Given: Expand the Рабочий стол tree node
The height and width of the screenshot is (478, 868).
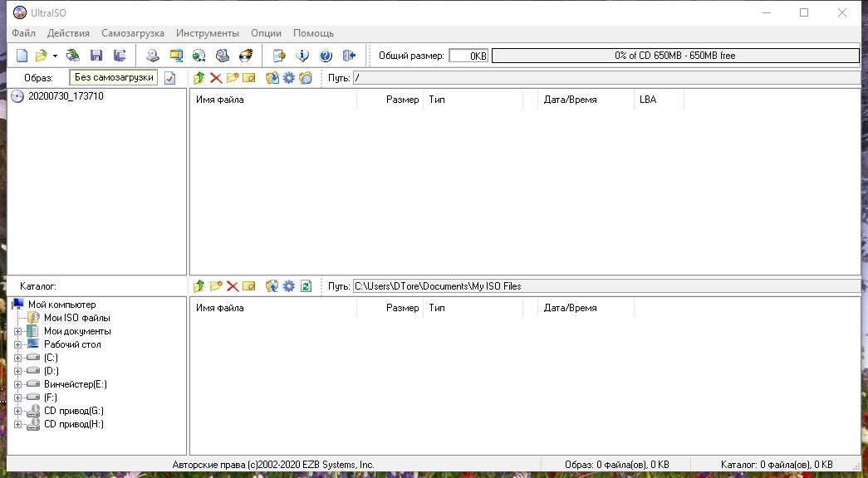Looking at the screenshot, I should click(x=17, y=344).
